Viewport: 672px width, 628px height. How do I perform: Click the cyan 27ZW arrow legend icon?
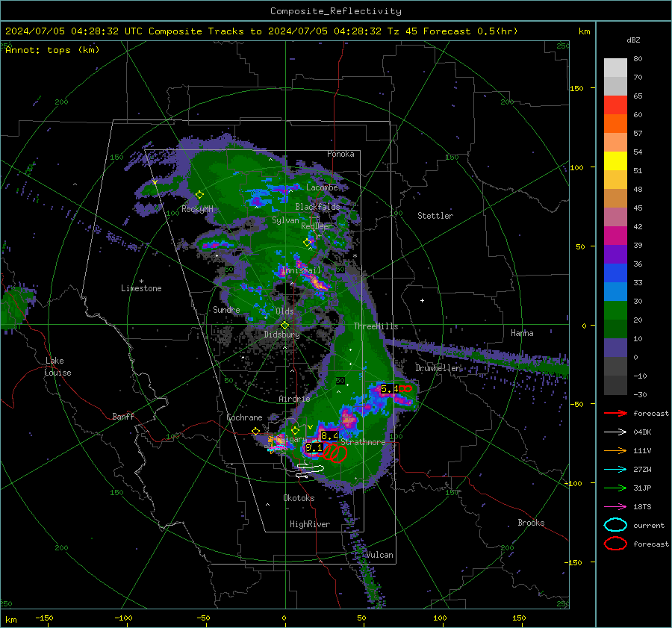[x=615, y=470]
